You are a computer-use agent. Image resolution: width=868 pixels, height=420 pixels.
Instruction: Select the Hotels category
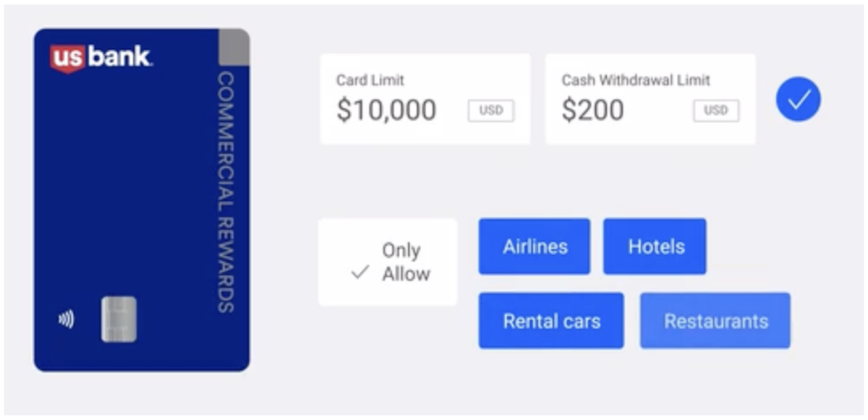655,247
